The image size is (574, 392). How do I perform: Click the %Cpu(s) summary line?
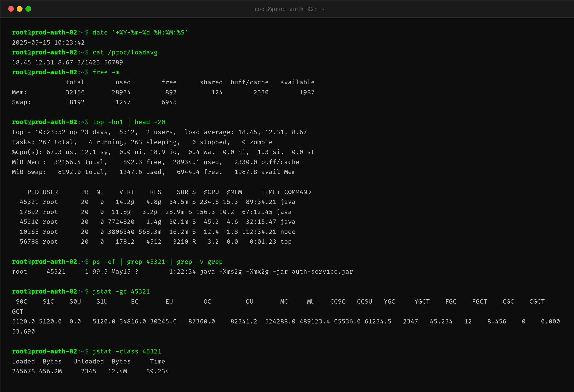(x=163, y=152)
